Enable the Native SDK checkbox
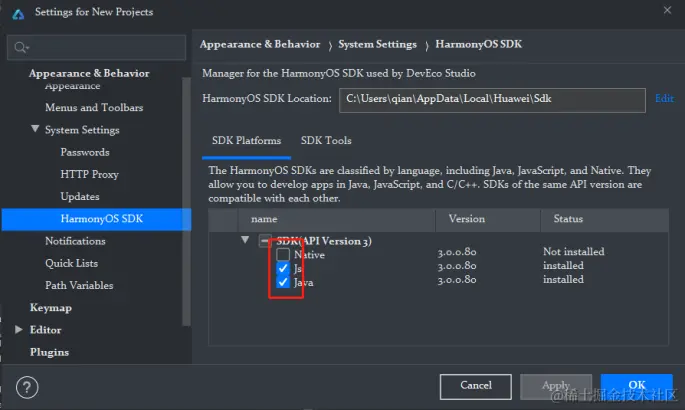This screenshot has width=685, height=410. pyautogui.click(x=283, y=254)
